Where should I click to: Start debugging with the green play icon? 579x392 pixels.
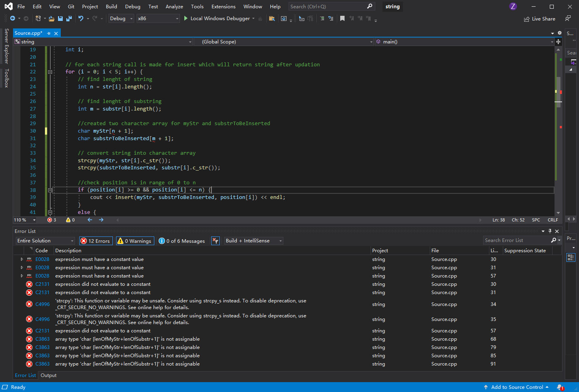186,19
